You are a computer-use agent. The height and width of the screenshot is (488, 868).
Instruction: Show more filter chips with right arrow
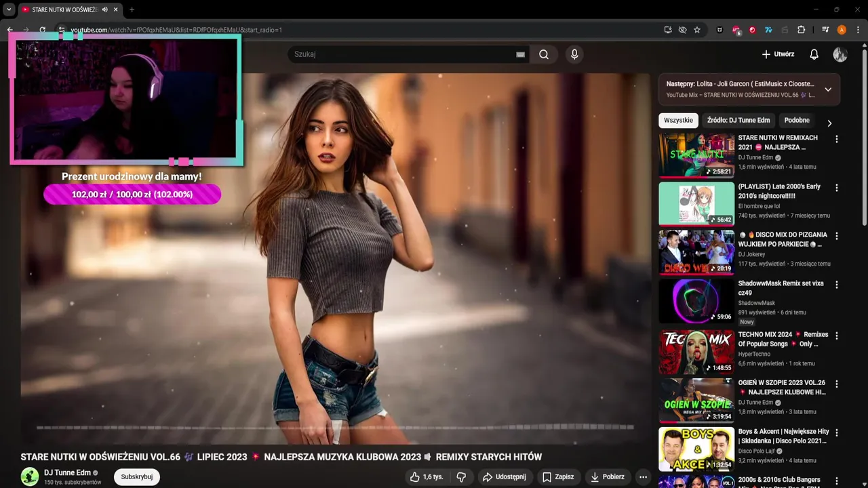point(829,123)
